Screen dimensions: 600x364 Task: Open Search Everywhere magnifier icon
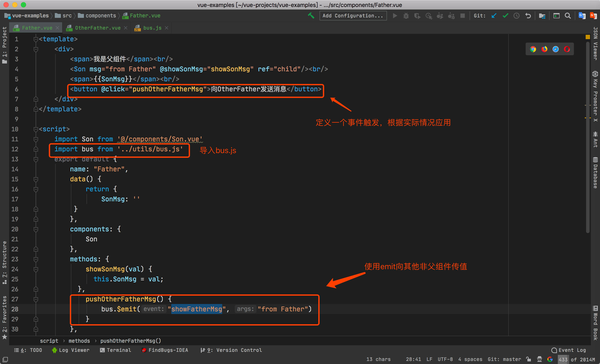pos(568,16)
